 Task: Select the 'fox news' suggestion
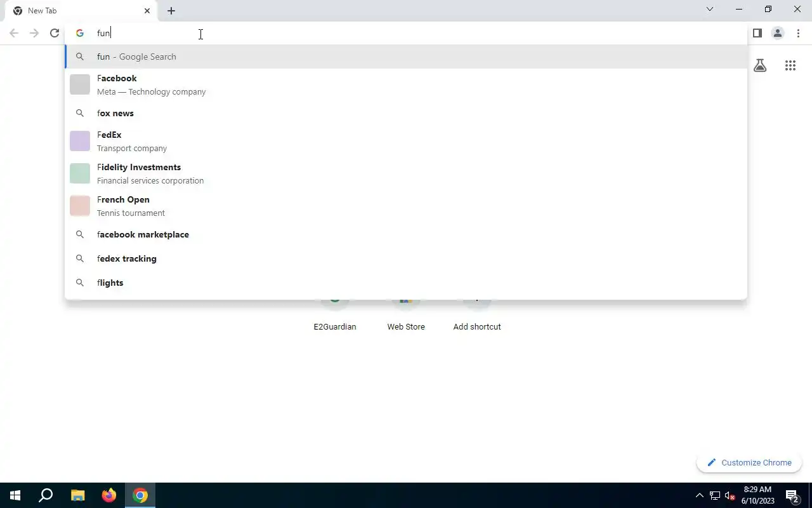(x=406, y=113)
